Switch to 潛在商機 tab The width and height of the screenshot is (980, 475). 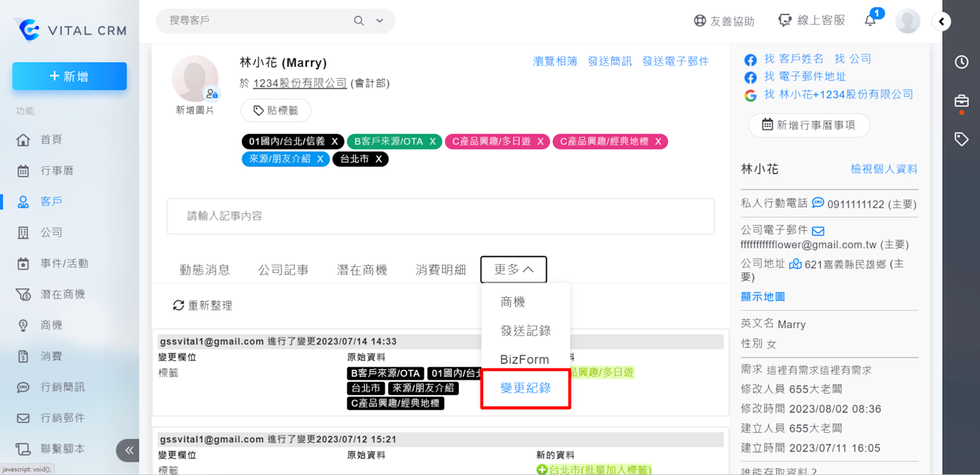(x=362, y=270)
